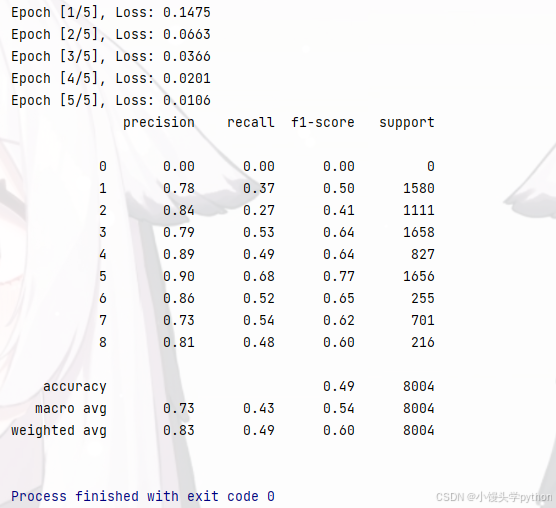Click class 4 precision value 0.89
The image size is (556, 508).
tap(179, 255)
